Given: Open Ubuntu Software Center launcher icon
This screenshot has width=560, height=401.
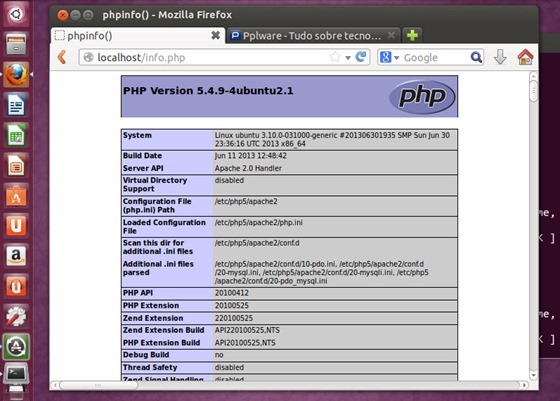Looking at the screenshot, I should 16,196.
